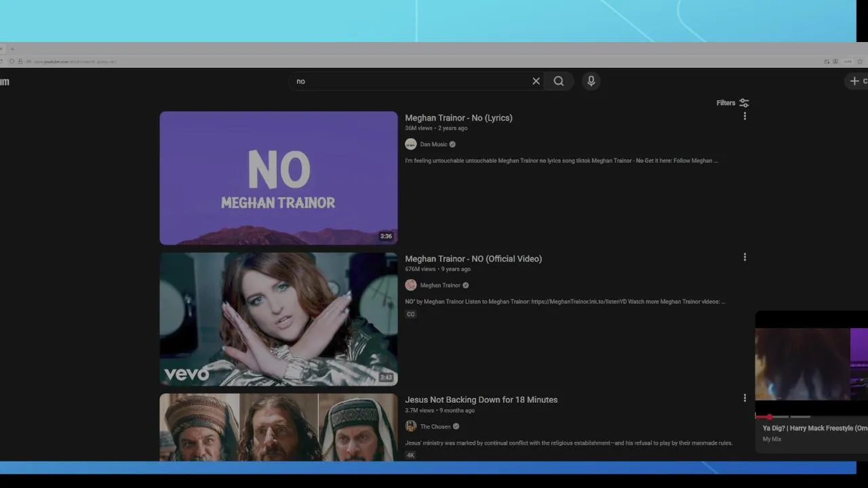
Task: Open the title "Meghan Trainor - No (Lyrics)"
Action: click(458, 118)
